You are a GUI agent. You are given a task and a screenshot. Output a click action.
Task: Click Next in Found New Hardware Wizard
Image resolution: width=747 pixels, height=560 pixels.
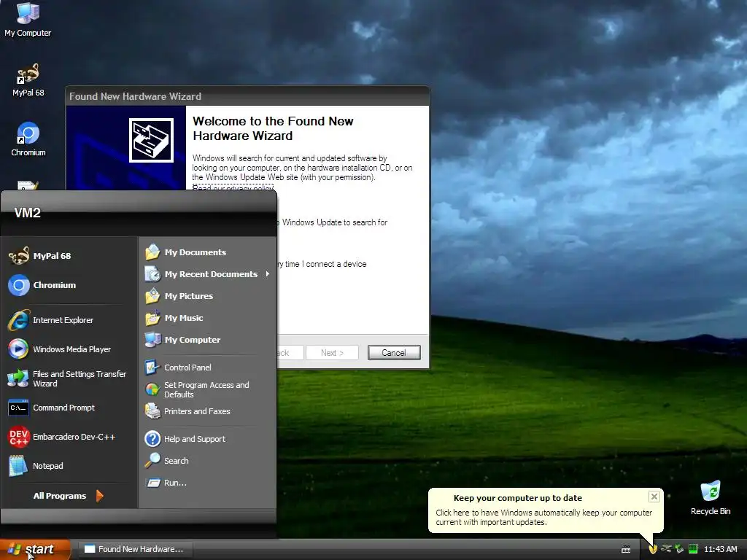[332, 352]
